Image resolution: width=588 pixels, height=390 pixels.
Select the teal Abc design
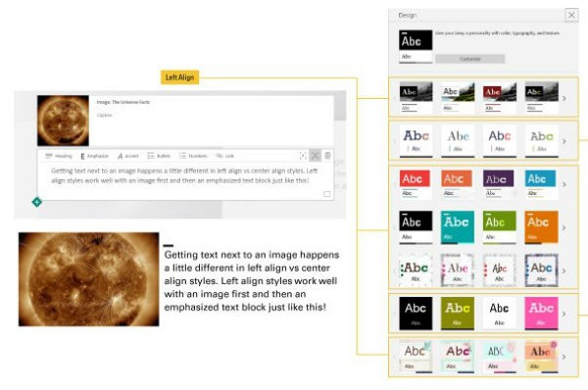[x=458, y=227]
